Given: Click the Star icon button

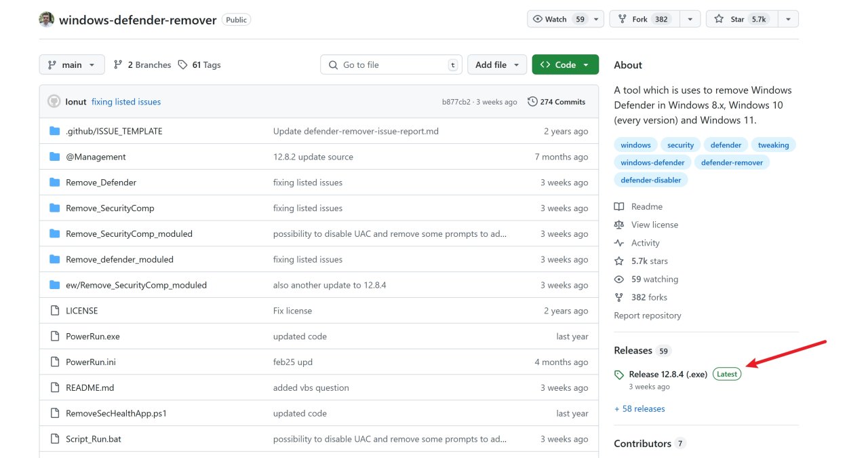Looking at the screenshot, I should click(719, 19).
